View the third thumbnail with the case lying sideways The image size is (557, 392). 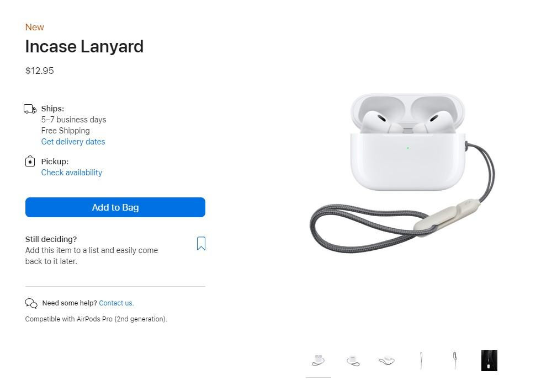point(387,361)
